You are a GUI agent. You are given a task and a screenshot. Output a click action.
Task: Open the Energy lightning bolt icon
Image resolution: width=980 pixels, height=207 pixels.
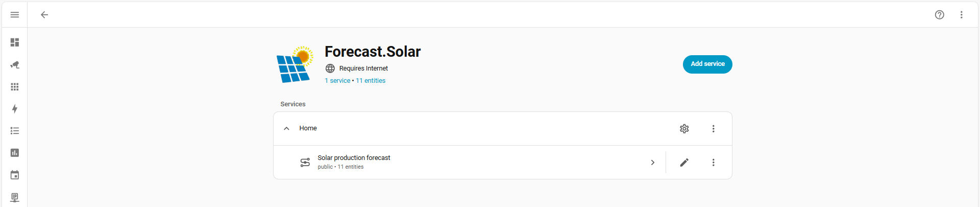(15, 109)
